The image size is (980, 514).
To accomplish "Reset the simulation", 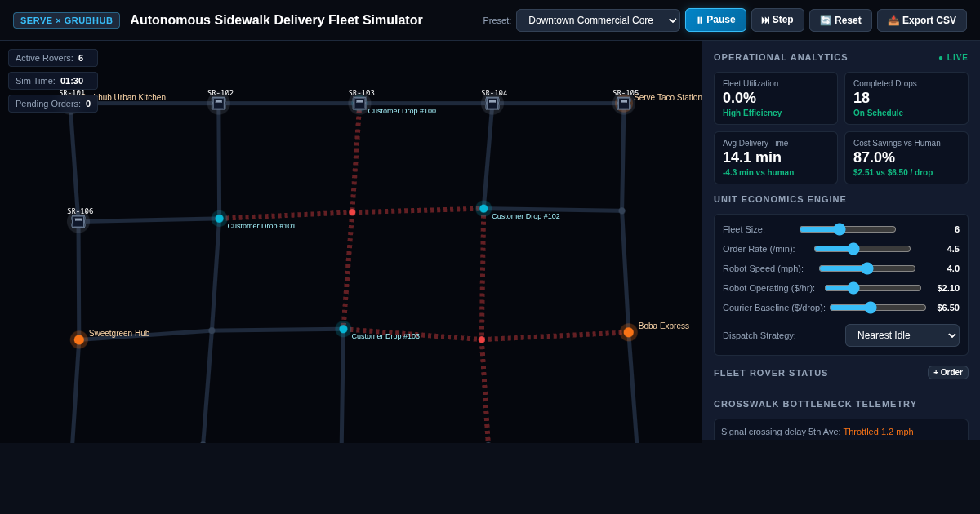I will pos(840,20).
